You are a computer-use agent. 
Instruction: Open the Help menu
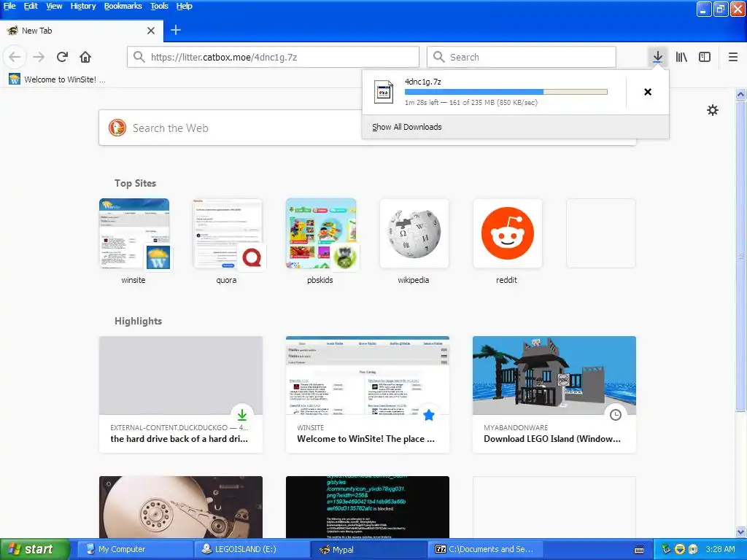[184, 6]
